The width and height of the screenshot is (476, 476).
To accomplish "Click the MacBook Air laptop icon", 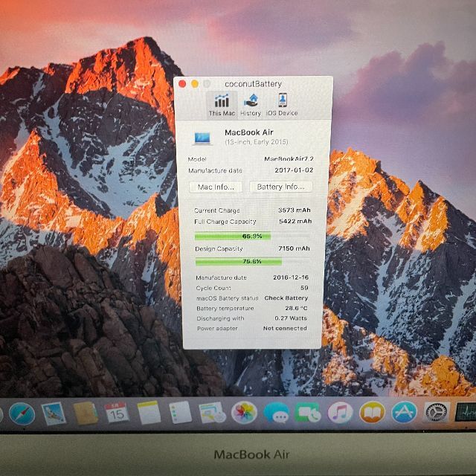I will click(202, 138).
